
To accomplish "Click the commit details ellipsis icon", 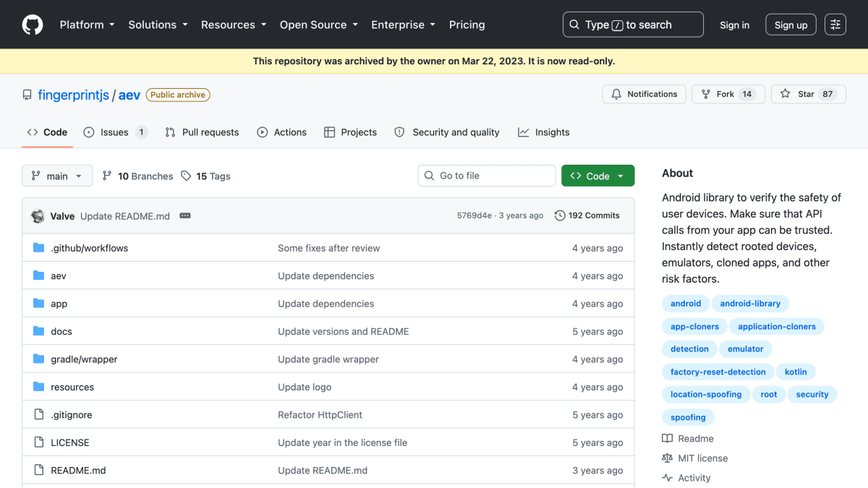I will click(185, 215).
